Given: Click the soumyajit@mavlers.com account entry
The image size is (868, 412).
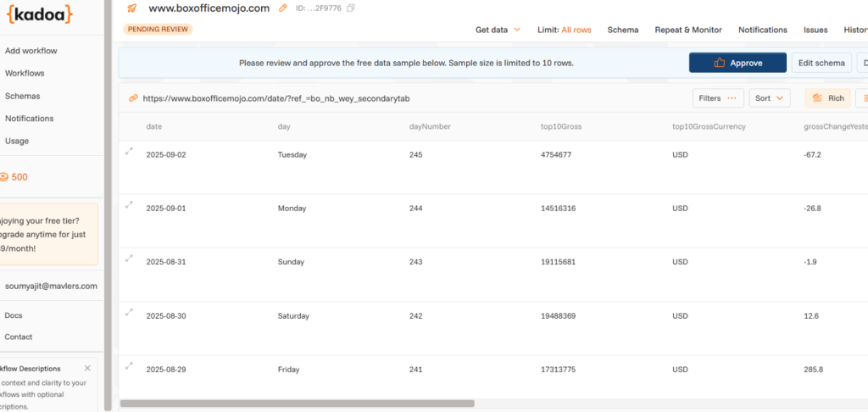Looking at the screenshot, I should [51, 287].
